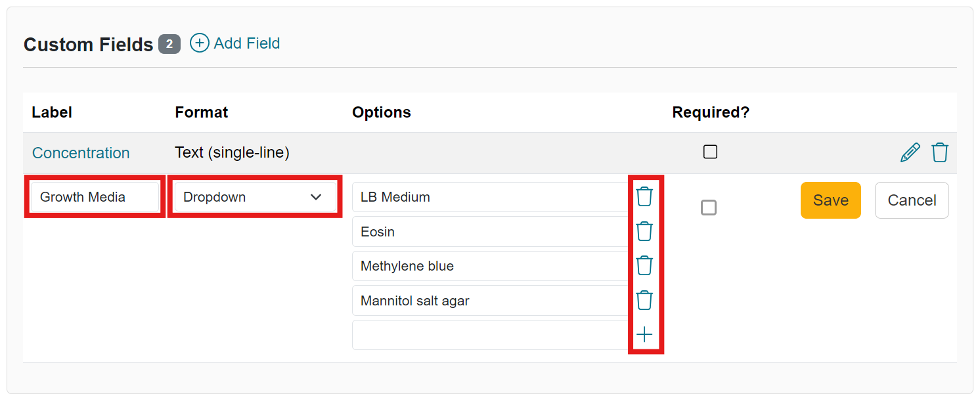Remove the Eosin option

(x=644, y=231)
